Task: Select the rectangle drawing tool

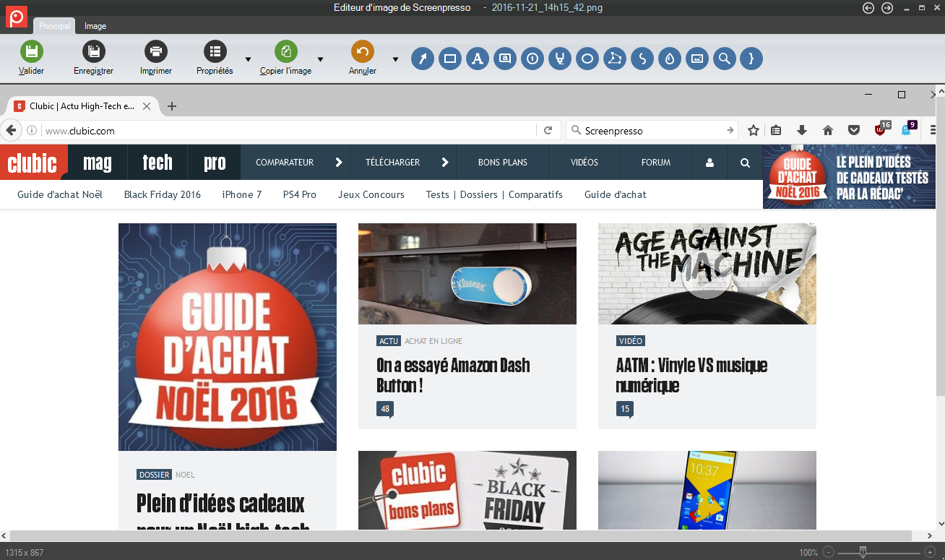Action: point(450,59)
